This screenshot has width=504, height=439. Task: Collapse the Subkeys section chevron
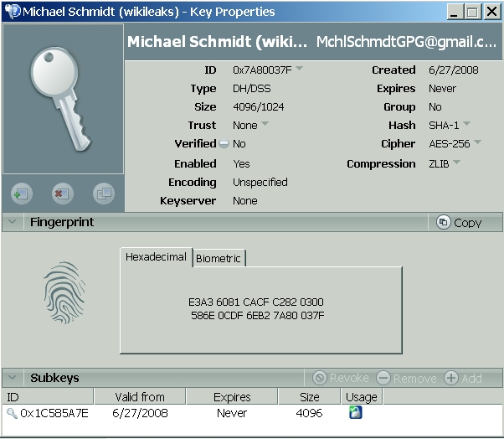(x=13, y=377)
